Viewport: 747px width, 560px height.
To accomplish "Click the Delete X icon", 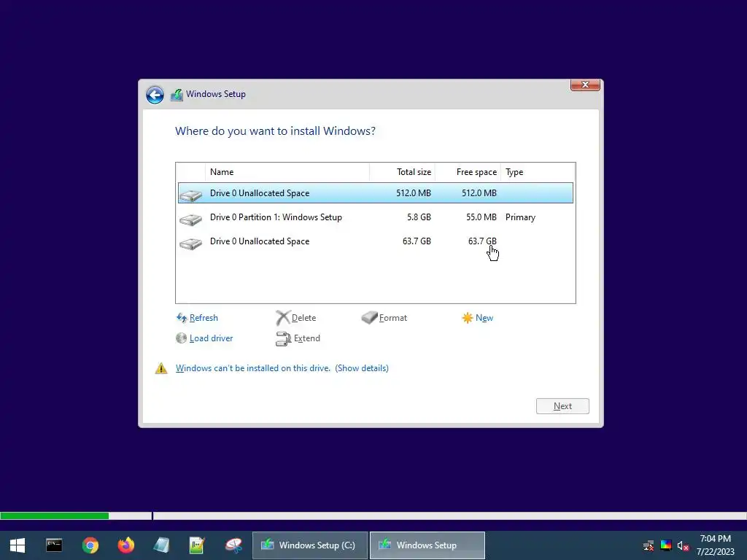I will (283, 318).
